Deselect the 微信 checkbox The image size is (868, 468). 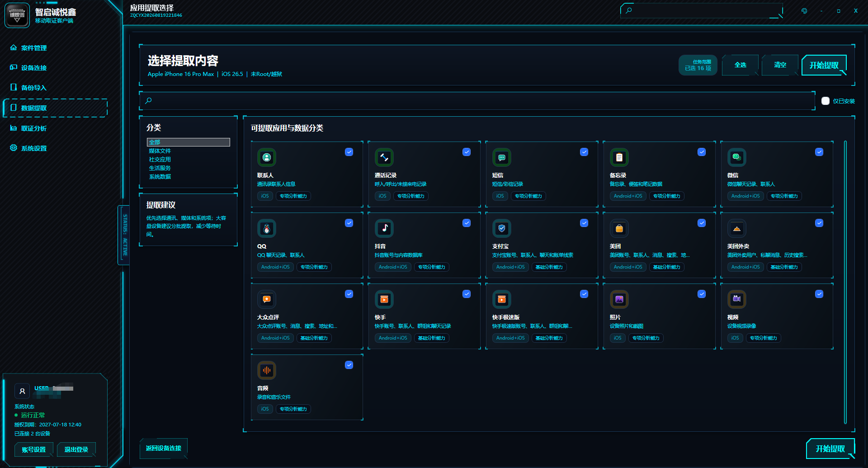(819, 152)
